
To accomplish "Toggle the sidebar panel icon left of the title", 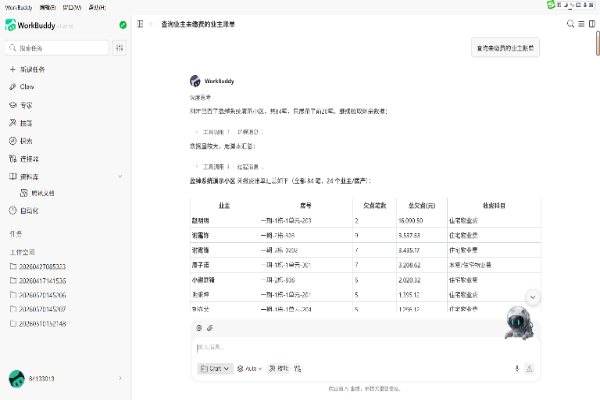I will pyautogui.click(x=140, y=24).
